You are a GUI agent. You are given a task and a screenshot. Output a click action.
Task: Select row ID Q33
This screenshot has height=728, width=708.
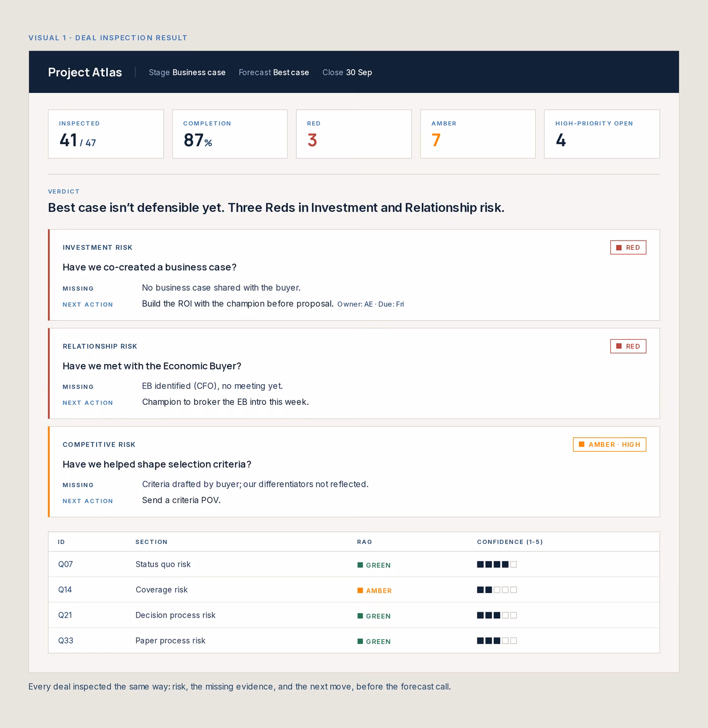(66, 641)
